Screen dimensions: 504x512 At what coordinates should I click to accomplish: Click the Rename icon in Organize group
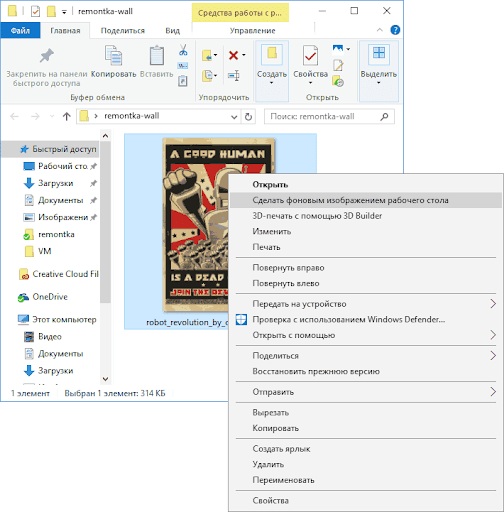tap(234, 76)
